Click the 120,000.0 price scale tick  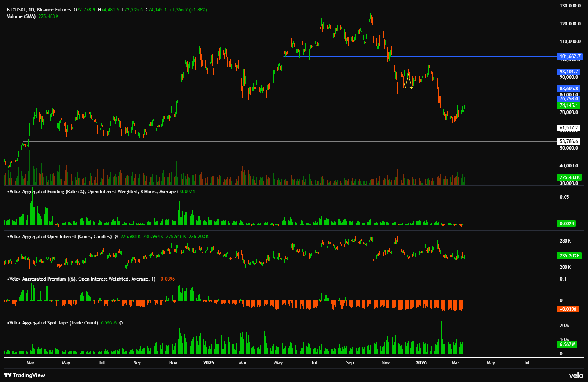(x=570, y=24)
